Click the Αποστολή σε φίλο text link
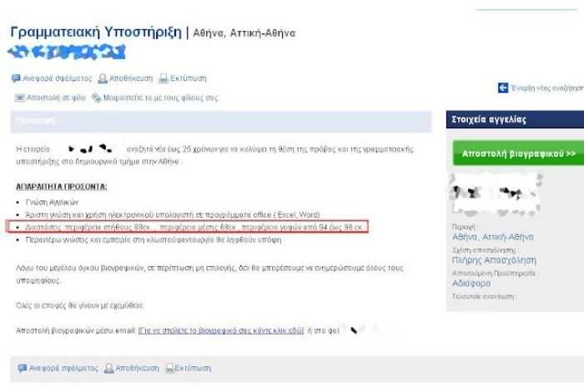This screenshot has width=584, height=392. pos(56,98)
